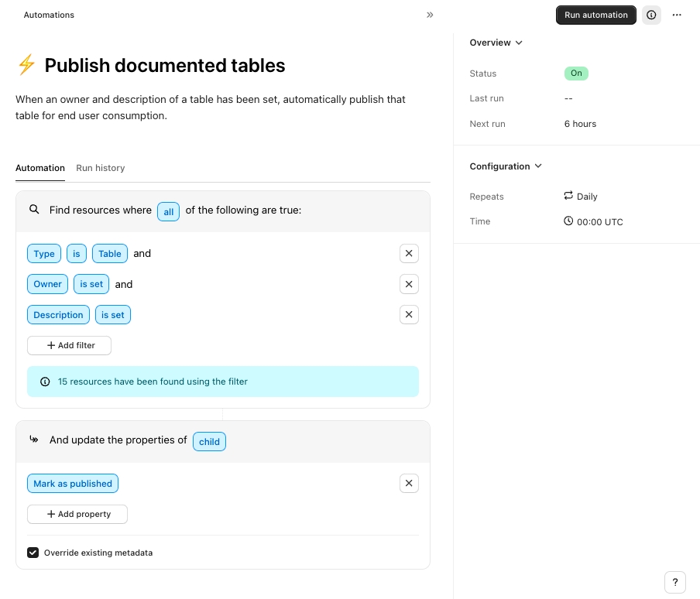The image size is (700, 599).
Task: Change the Owner filter field
Action: tap(48, 284)
